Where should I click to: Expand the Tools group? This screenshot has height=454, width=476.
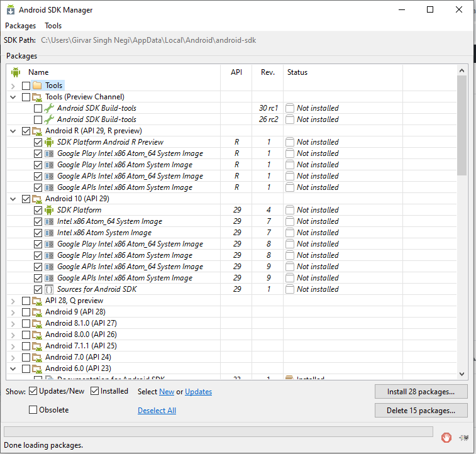[x=13, y=86]
